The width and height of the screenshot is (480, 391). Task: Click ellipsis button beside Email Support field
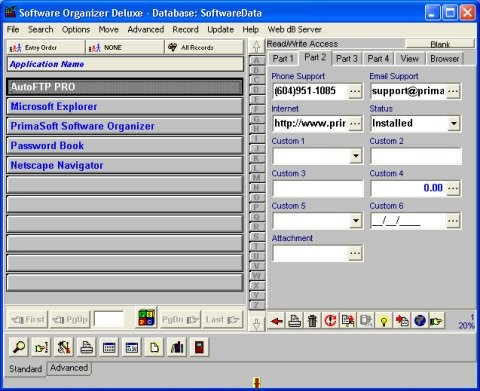point(453,91)
